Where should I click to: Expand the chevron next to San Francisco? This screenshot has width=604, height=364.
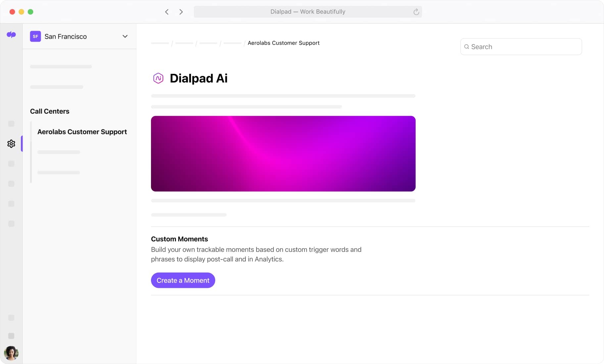125,36
